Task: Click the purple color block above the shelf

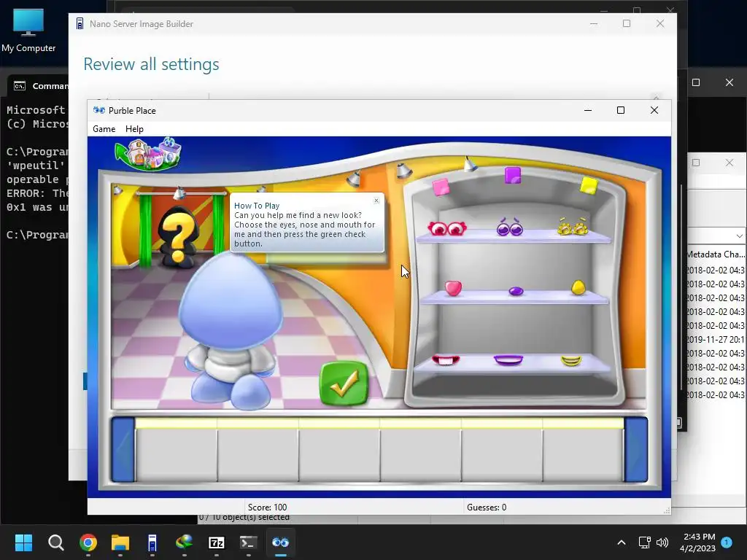Action: [513, 175]
